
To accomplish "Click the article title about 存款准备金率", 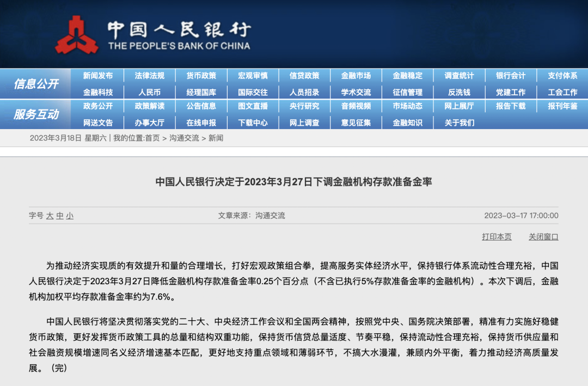I will (293, 182).
